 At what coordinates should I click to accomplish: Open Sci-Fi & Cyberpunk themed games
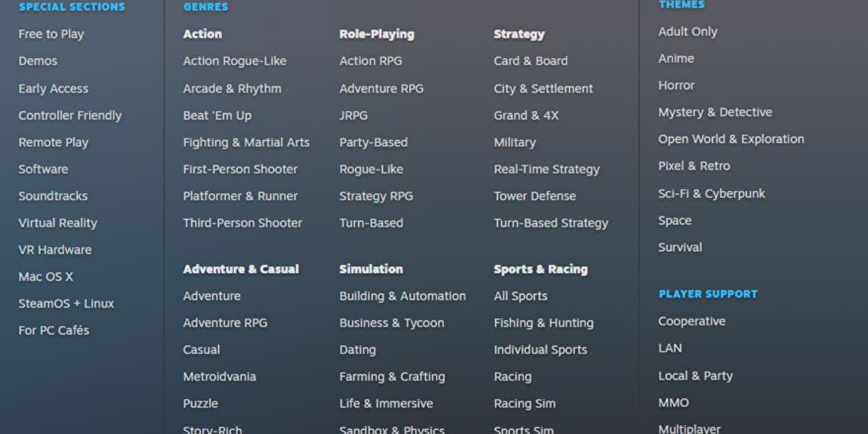712,193
